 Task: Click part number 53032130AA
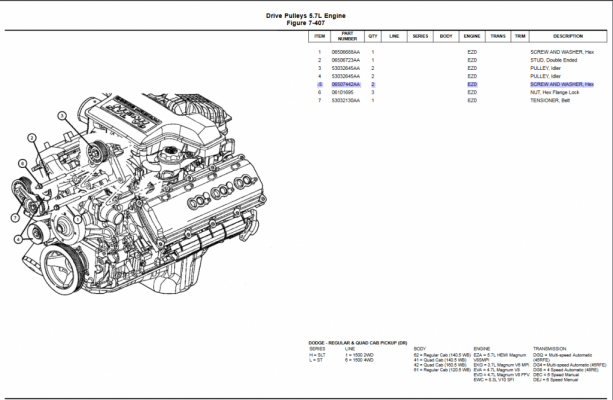(x=346, y=100)
